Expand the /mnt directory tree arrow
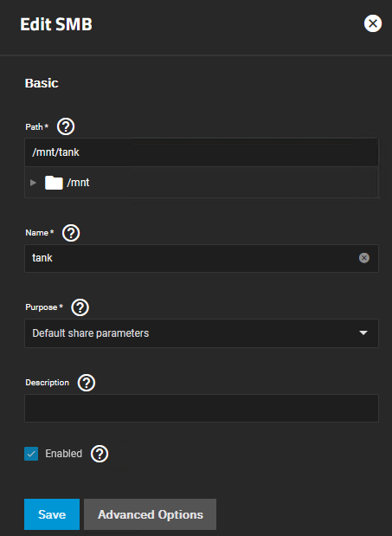 (x=33, y=183)
